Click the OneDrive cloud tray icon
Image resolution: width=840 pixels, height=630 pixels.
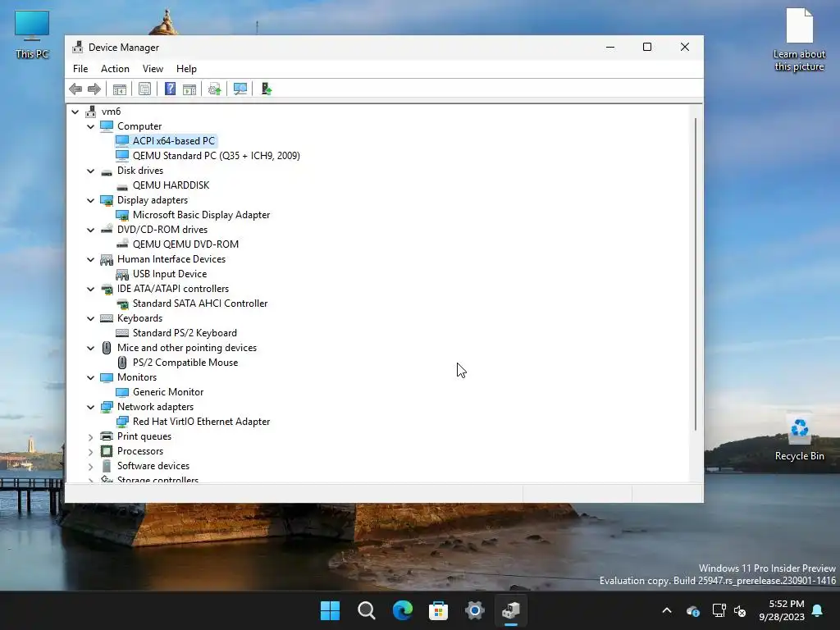[692, 610]
